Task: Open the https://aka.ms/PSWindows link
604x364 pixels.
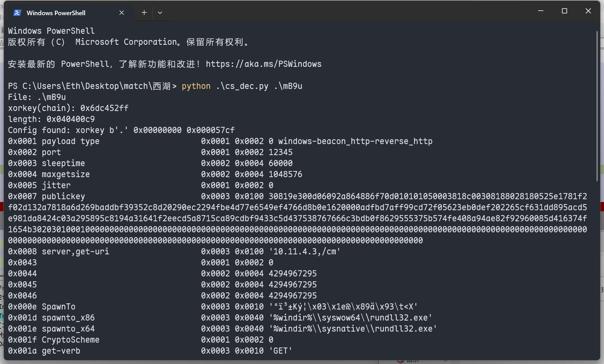Action: pyautogui.click(x=263, y=64)
